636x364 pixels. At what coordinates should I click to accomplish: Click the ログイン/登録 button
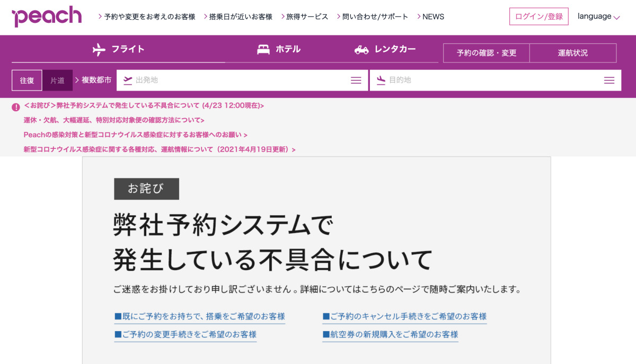click(x=538, y=16)
